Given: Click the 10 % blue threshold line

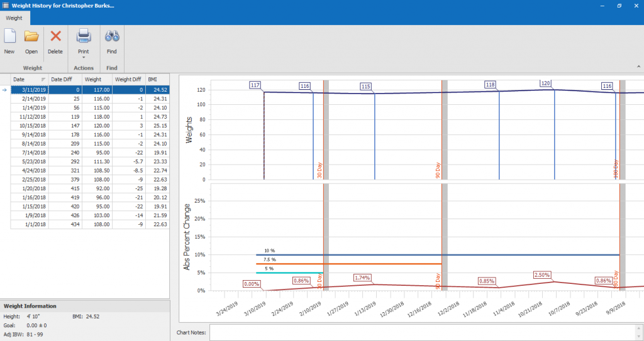Looking at the screenshot, I should [x=440, y=255].
